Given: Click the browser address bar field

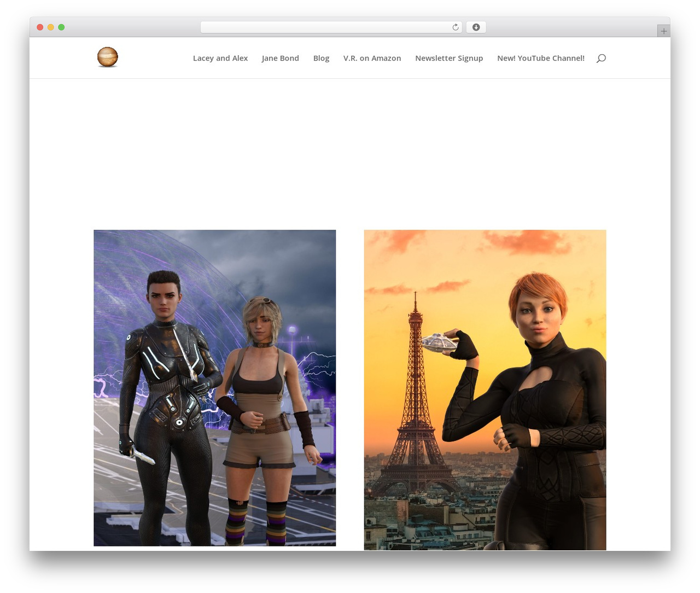Looking at the screenshot, I should coord(331,27).
